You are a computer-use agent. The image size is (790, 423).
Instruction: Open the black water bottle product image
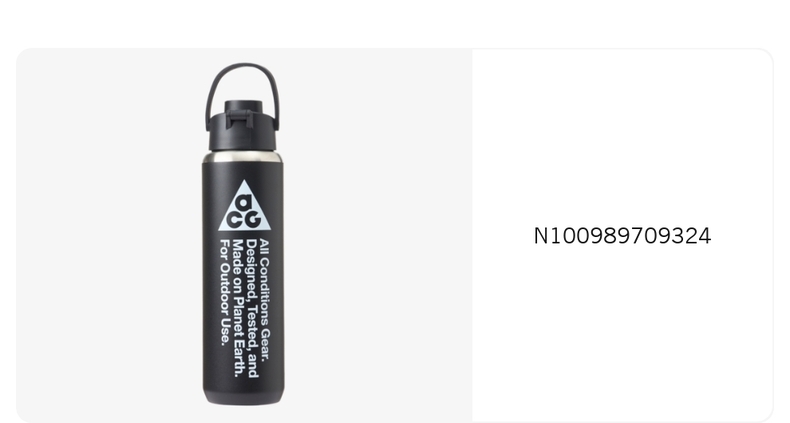point(243,234)
